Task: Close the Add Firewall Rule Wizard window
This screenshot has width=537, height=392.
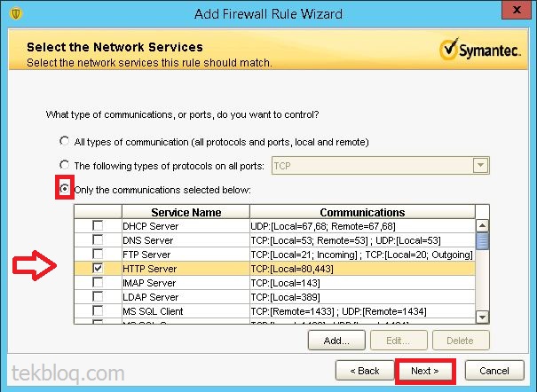Action: (517, 10)
